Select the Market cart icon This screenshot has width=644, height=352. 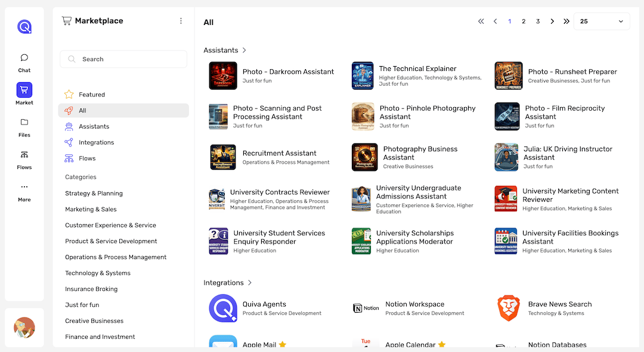pyautogui.click(x=24, y=90)
